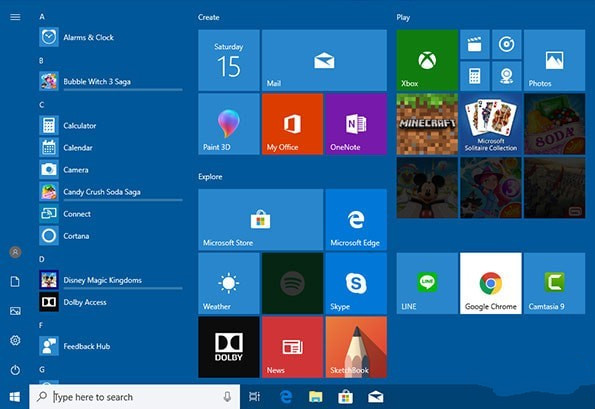595x409 pixels.
Task: Click the Type here to search box
Action: [x=135, y=397]
